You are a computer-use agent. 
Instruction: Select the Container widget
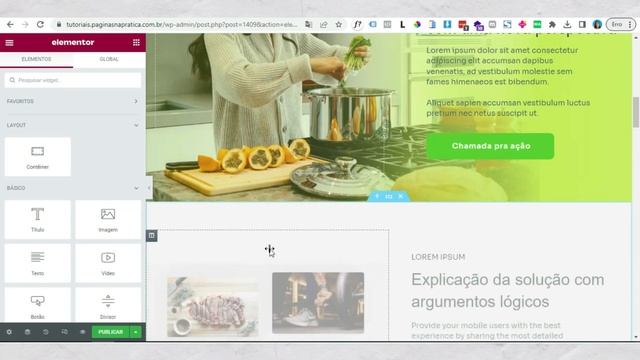(x=38, y=157)
